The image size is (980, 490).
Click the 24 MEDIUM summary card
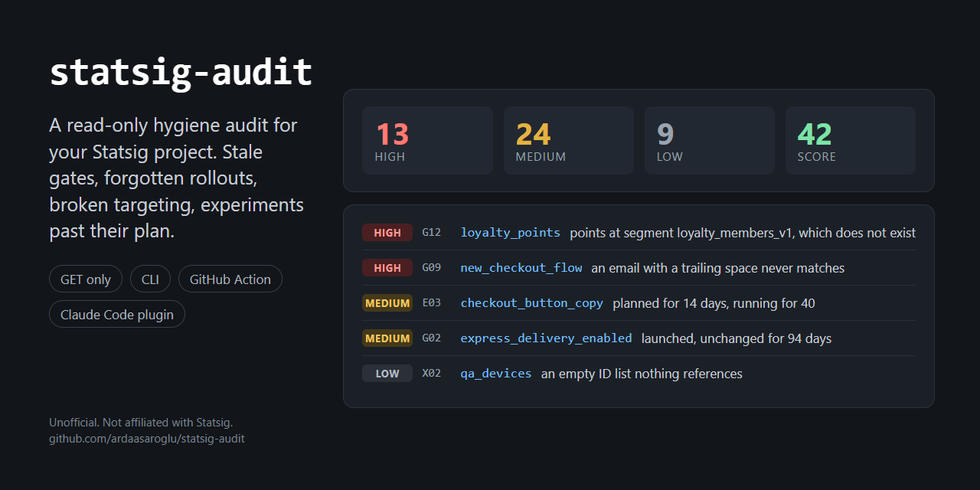pyautogui.click(x=569, y=141)
